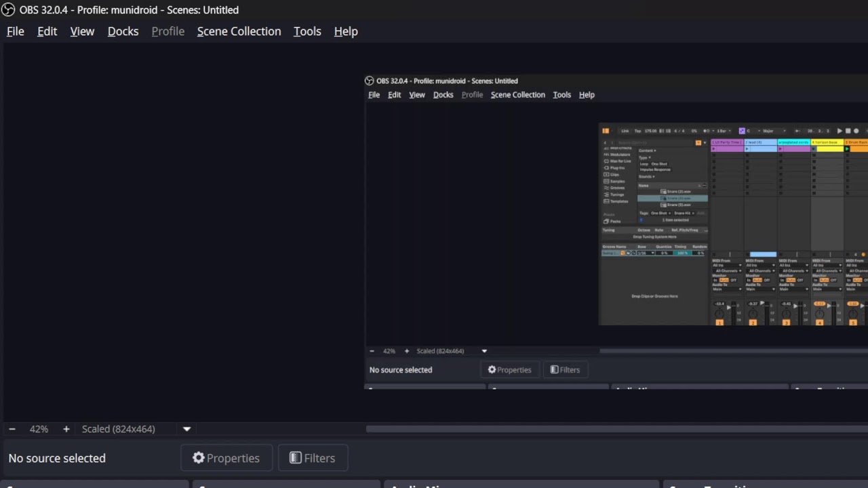
Task: Click Scene Collection in the mirrored OBS menu bar
Action: [x=518, y=95]
